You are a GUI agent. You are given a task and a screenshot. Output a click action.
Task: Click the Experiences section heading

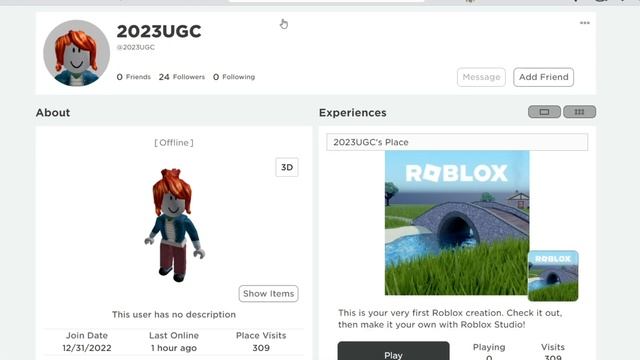pos(353,113)
